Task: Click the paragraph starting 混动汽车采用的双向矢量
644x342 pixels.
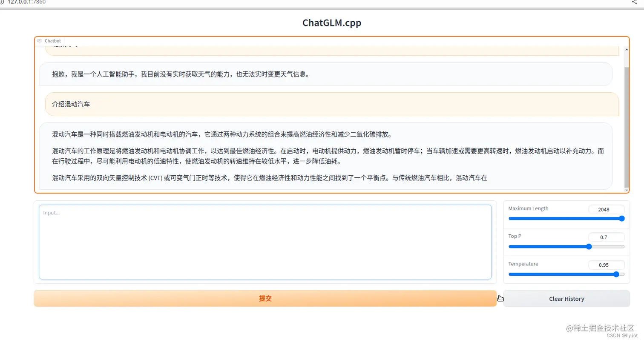Action: coord(269,178)
